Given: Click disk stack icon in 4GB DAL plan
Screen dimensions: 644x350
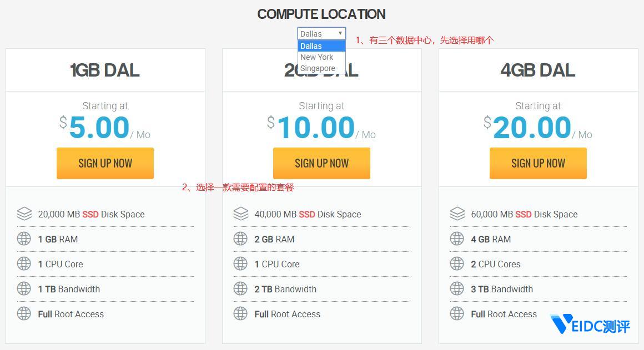Looking at the screenshot, I should point(457,214).
